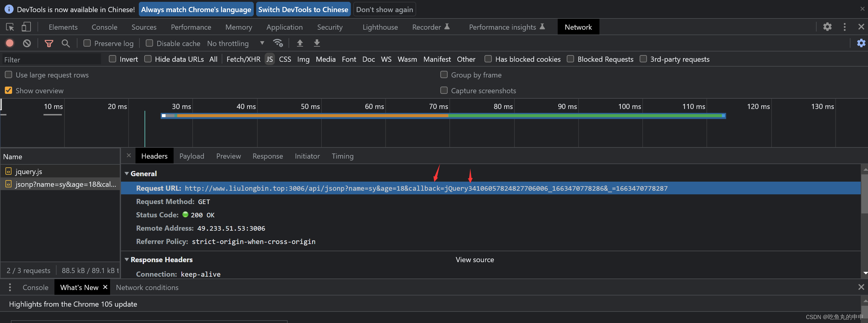Open network conditions wifi icon

tap(278, 43)
